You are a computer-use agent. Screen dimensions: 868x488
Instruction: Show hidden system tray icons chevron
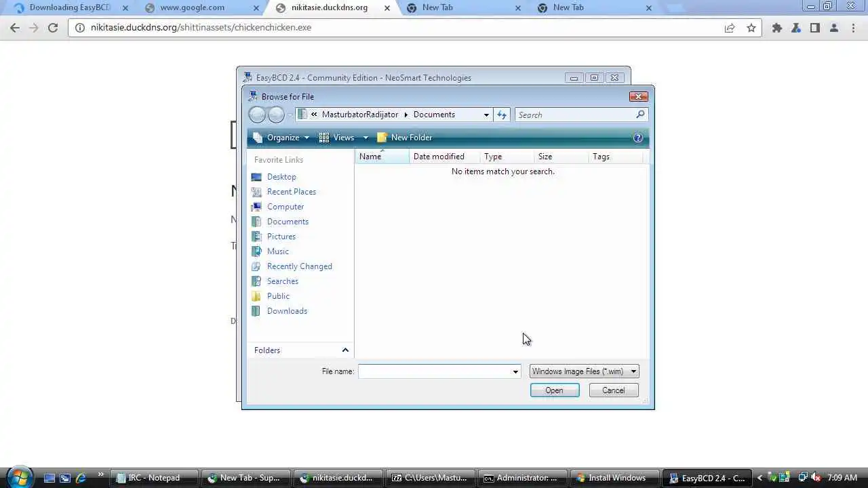pyautogui.click(x=759, y=478)
